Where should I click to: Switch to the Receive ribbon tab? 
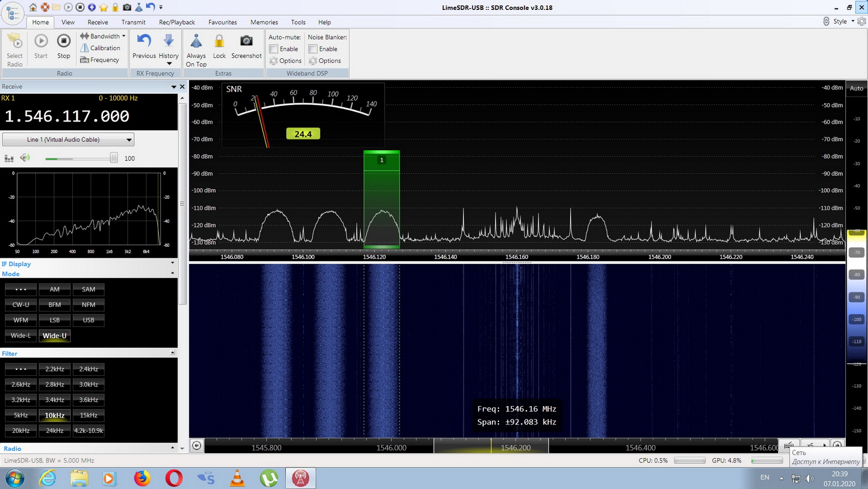[x=98, y=22]
